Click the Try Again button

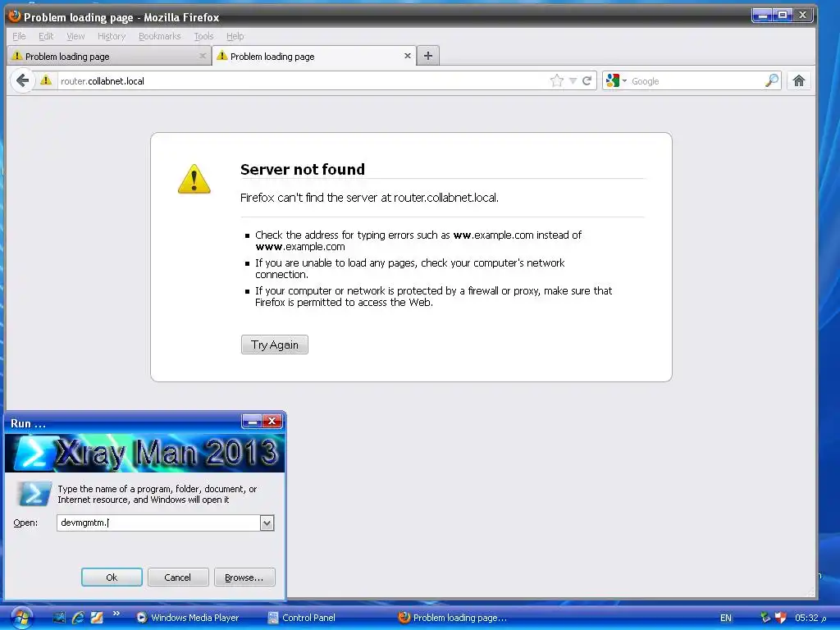(x=274, y=345)
